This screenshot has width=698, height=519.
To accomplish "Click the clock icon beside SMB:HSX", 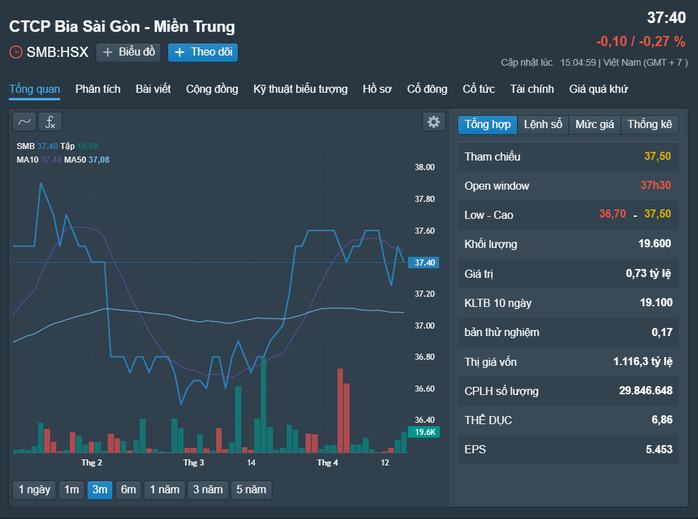I will tap(16, 52).
